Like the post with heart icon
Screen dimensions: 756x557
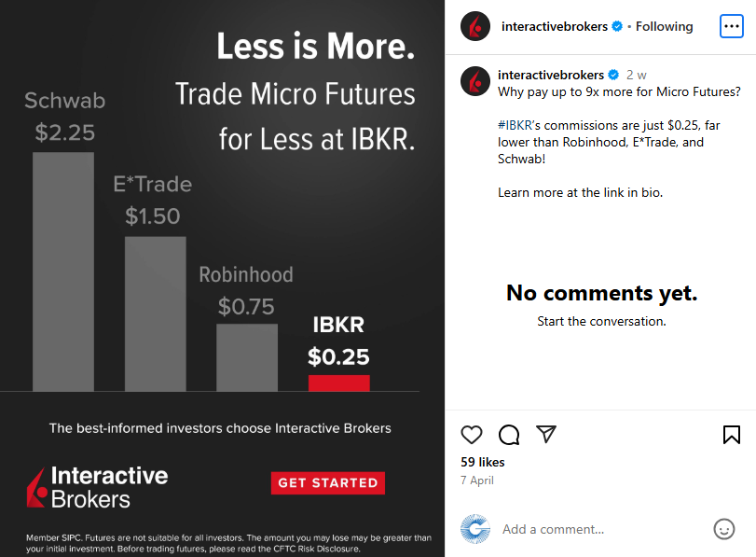click(x=472, y=435)
